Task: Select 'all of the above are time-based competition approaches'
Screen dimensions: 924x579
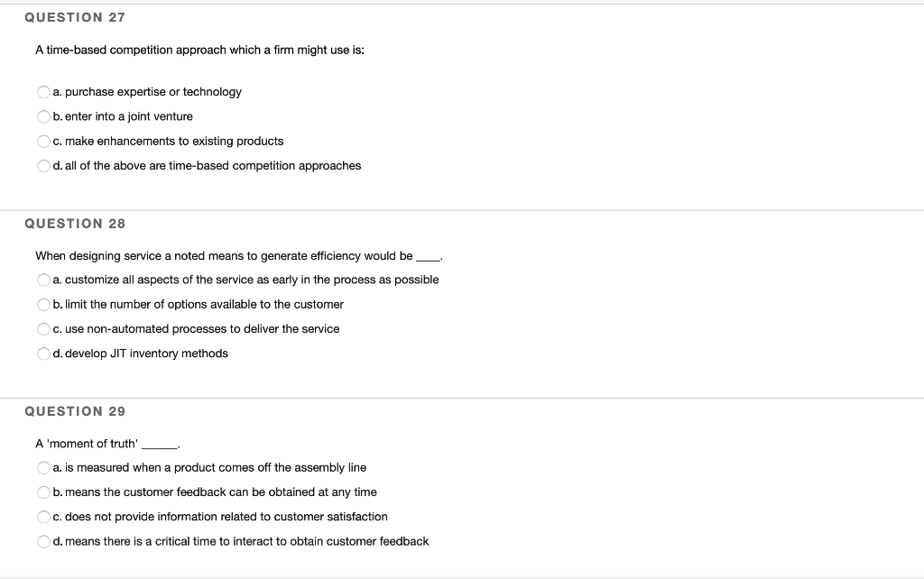Action: click(43, 166)
